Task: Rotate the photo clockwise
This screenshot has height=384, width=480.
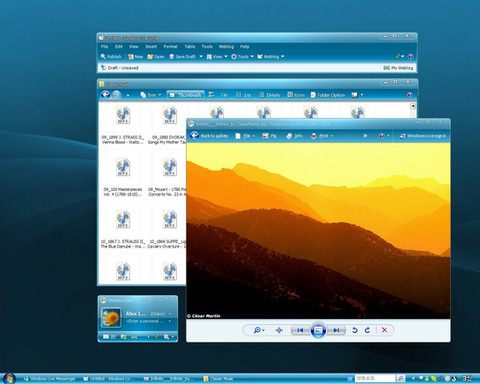Action: click(x=367, y=330)
